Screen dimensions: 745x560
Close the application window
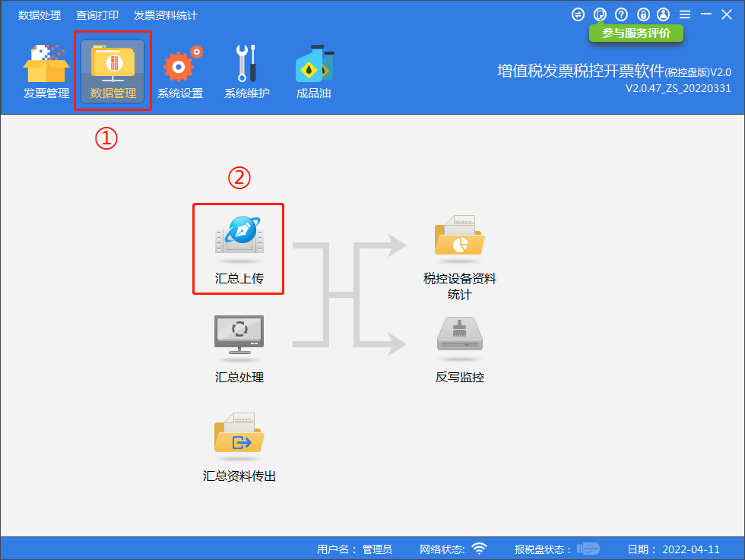727,14
